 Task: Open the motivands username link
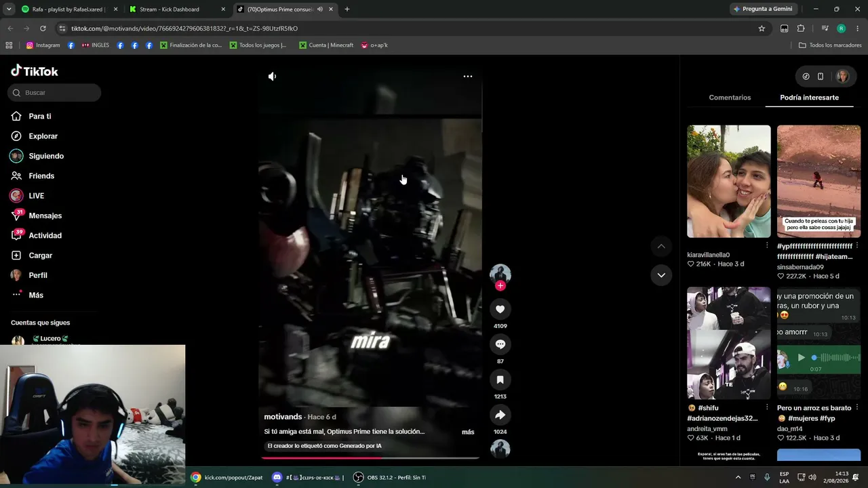283,417
